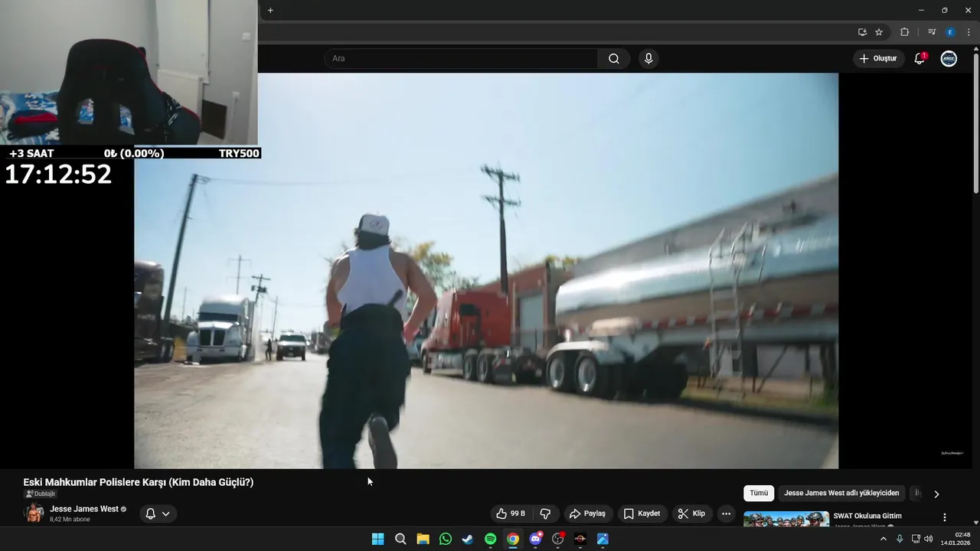Image resolution: width=980 pixels, height=551 pixels.
Task: Open the volume speaker tray icon
Action: tap(929, 539)
